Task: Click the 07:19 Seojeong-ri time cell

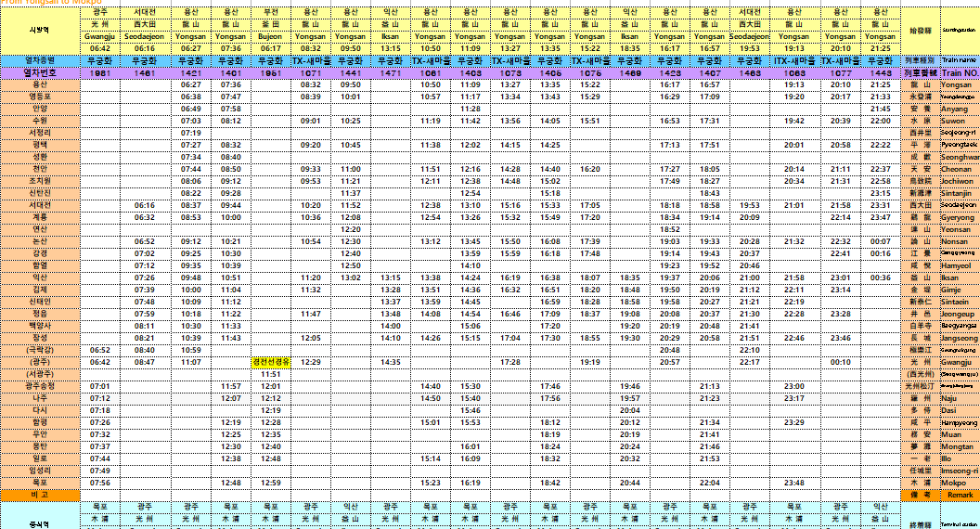Action: click(x=190, y=134)
